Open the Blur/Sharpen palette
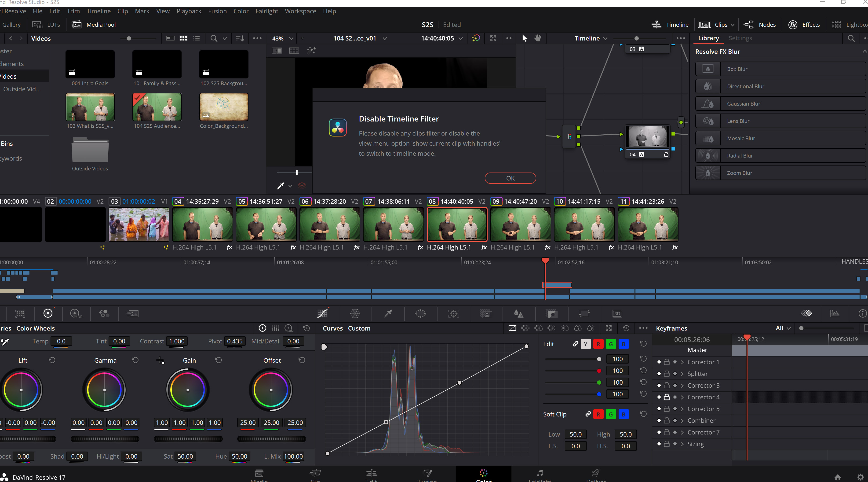This screenshot has width=868, height=482. pos(518,313)
